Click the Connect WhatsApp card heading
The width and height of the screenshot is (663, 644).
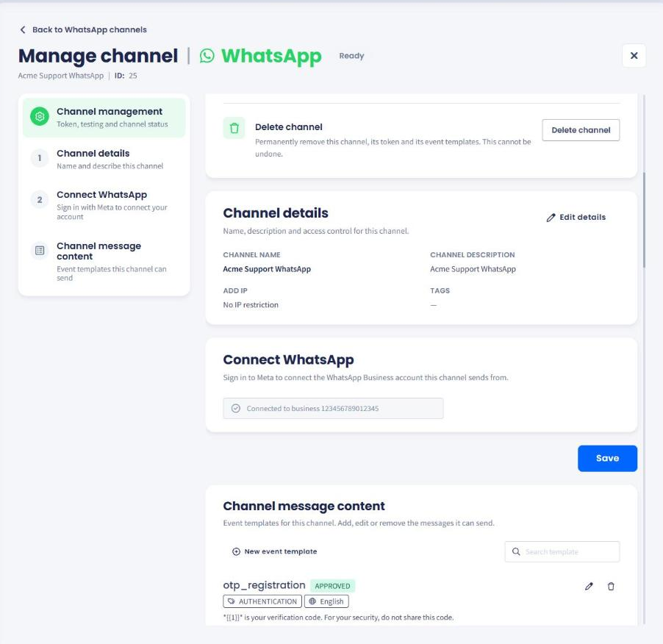288,359
